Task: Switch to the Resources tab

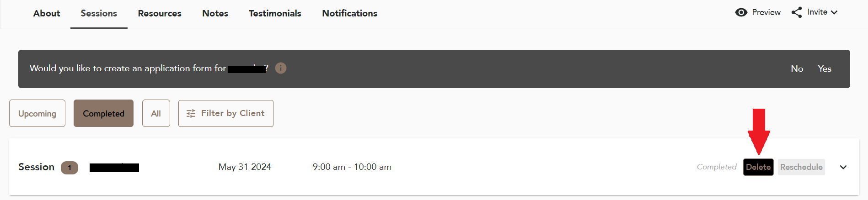Action: tap(160, 13)
